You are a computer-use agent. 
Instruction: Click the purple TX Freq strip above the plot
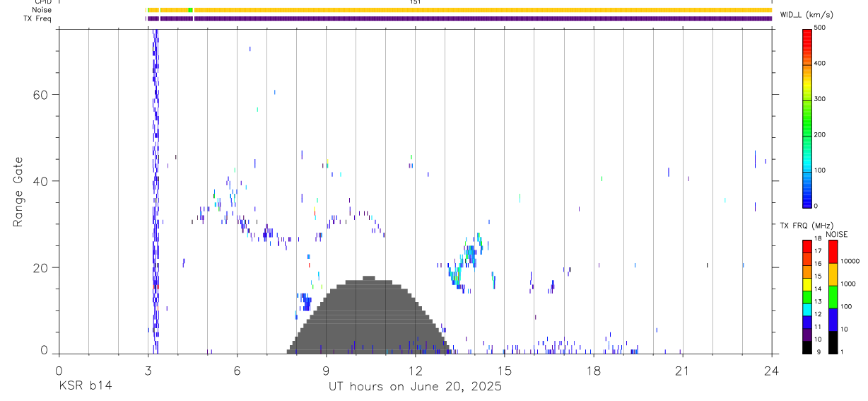pyautogui.click(x=459, y=18)
